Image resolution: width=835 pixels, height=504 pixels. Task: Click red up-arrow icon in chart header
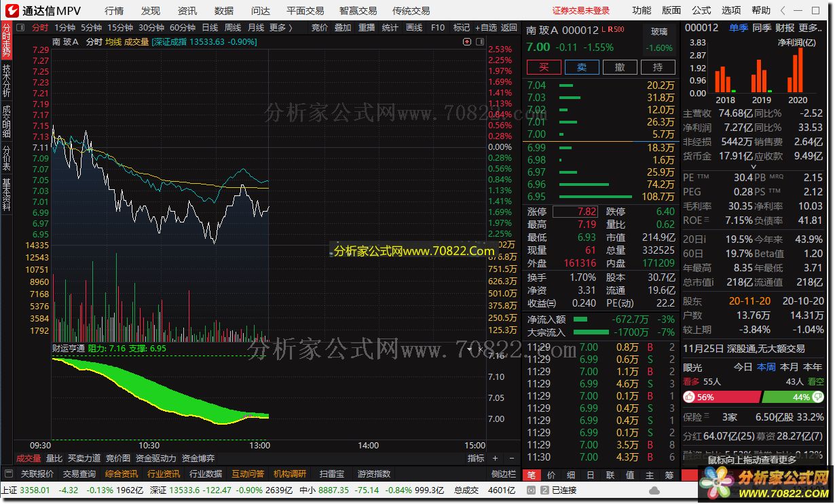coord(466,42)
